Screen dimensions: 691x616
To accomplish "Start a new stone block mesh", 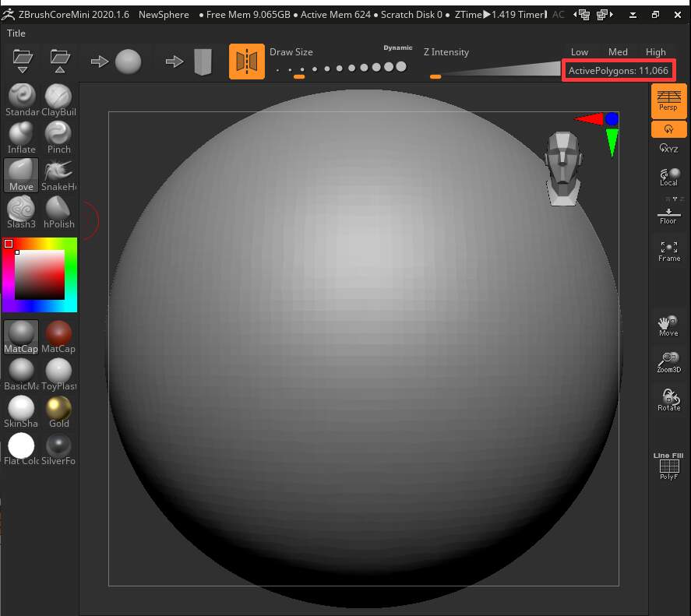I will coord(190,62).
